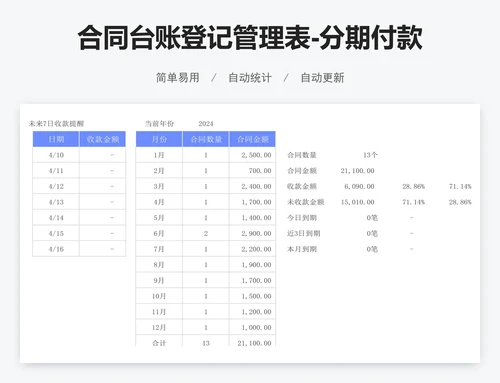Click the 合同金额 column header in monthly table
The height and width of the screenshot is (383, 500).
[x=252, y=139]
